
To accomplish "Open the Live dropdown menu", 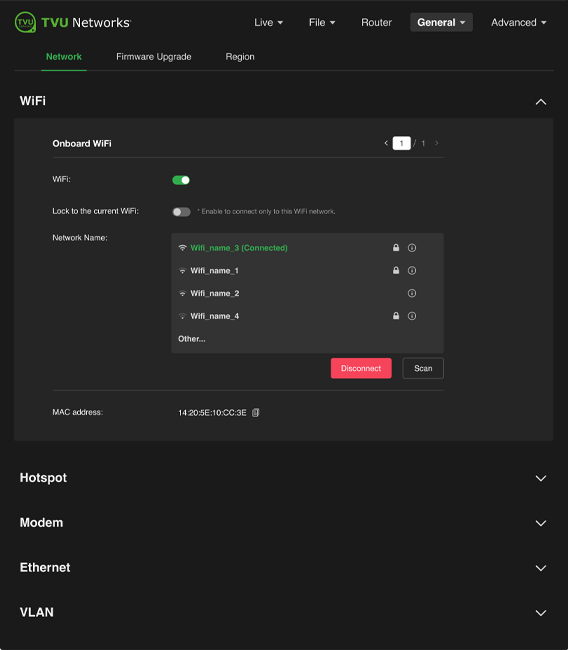I will (x=269, y=22).
